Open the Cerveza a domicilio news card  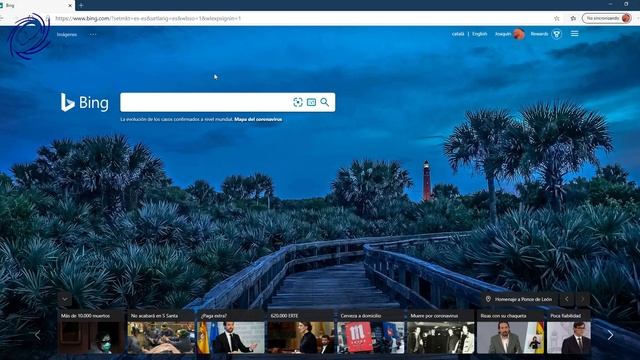point(371,332)
